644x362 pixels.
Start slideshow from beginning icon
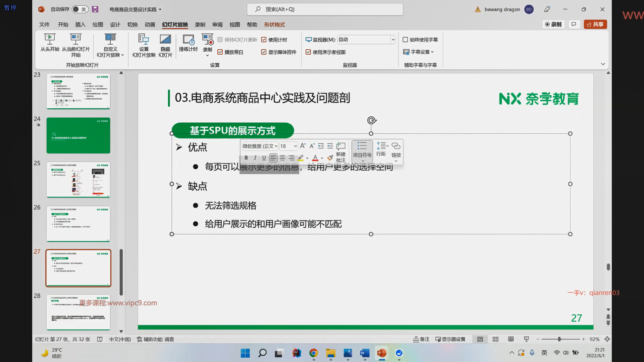[x=50, y=40]
